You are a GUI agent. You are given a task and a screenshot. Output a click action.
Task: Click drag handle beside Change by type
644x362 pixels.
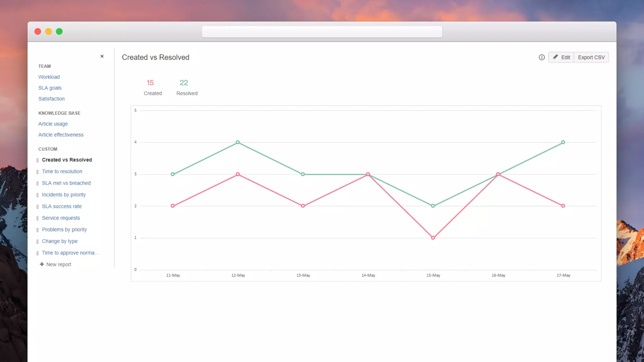click(x=37, y=241)
